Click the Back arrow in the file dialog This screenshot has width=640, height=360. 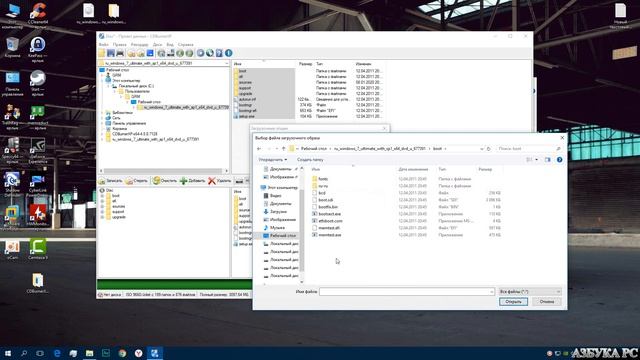click(x=259, y=149)
